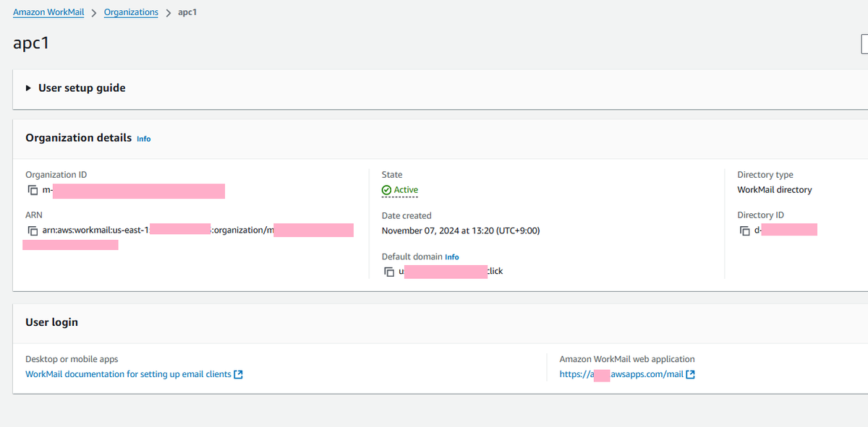Image resolution: width=868 pixels, height=427 pixels.
Task: Click external link icon next to awsapps.com/mail
Action: pyautogui.click(x=690, y=374)
